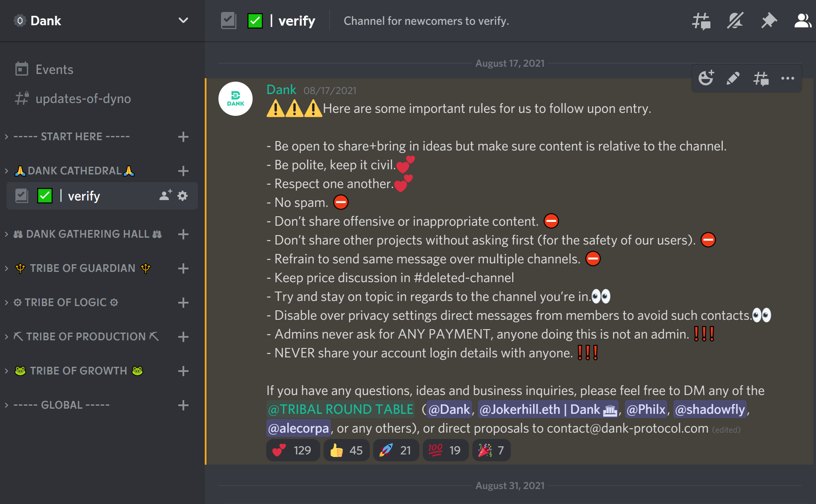Open the Events item
816x504 pixels.
pos(54,69)
